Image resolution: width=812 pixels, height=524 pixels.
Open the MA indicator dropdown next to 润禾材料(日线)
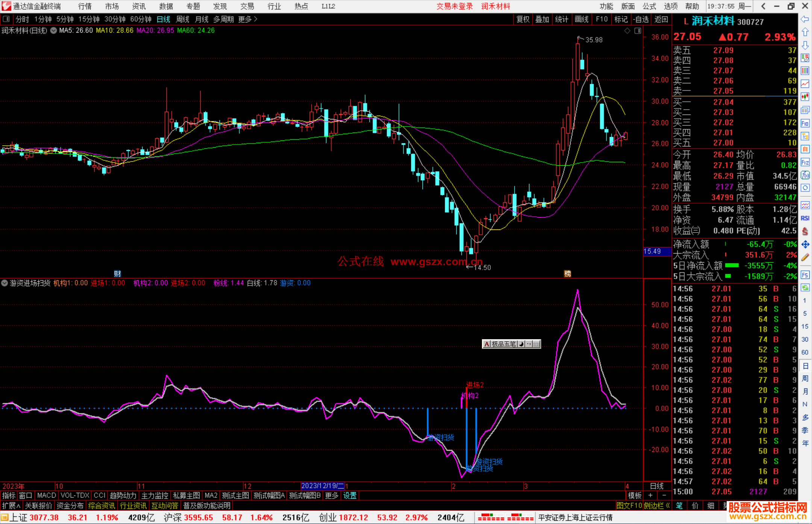point(53,31)
